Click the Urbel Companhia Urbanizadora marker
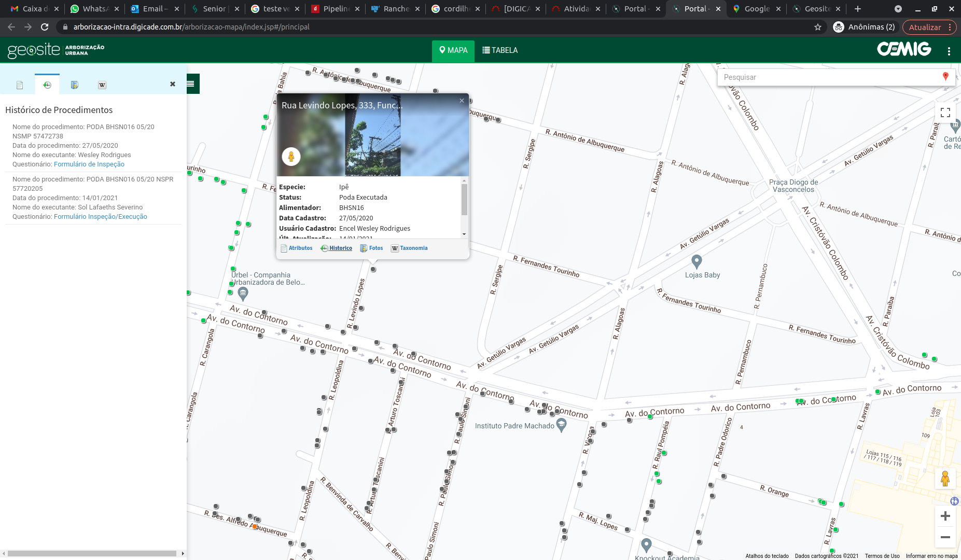Image resolution: width=961 pixels, height=560 pixels. (x=243, y=294)
